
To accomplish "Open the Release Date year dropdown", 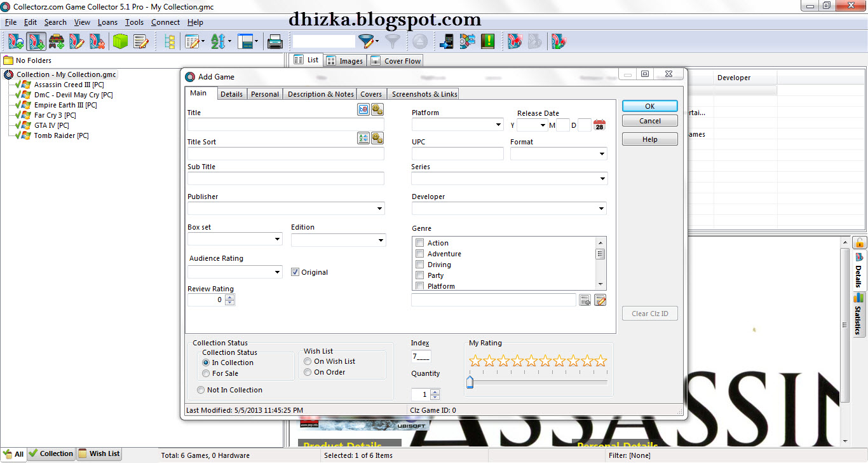I will pyautogui.click(x=542, y=125).
